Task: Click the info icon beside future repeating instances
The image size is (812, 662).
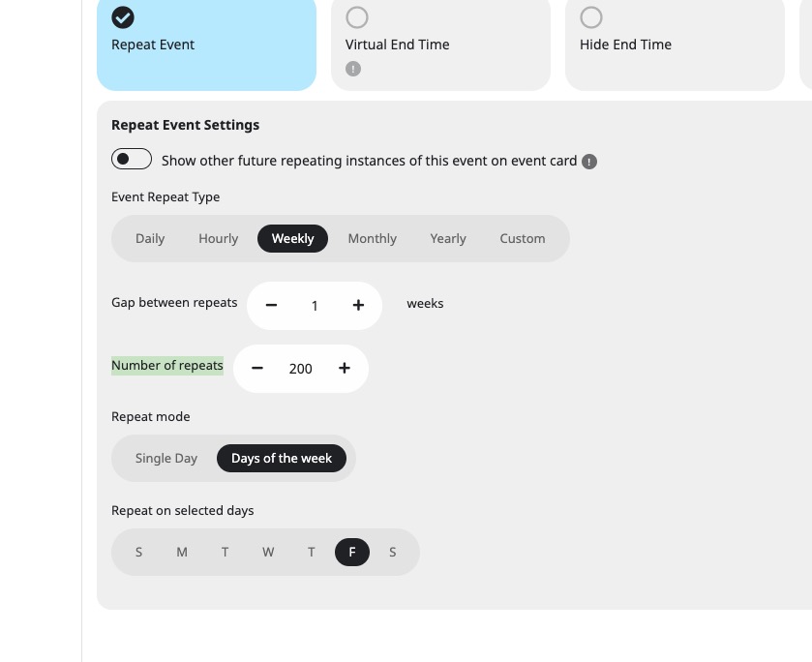Action: pos(589,162)
